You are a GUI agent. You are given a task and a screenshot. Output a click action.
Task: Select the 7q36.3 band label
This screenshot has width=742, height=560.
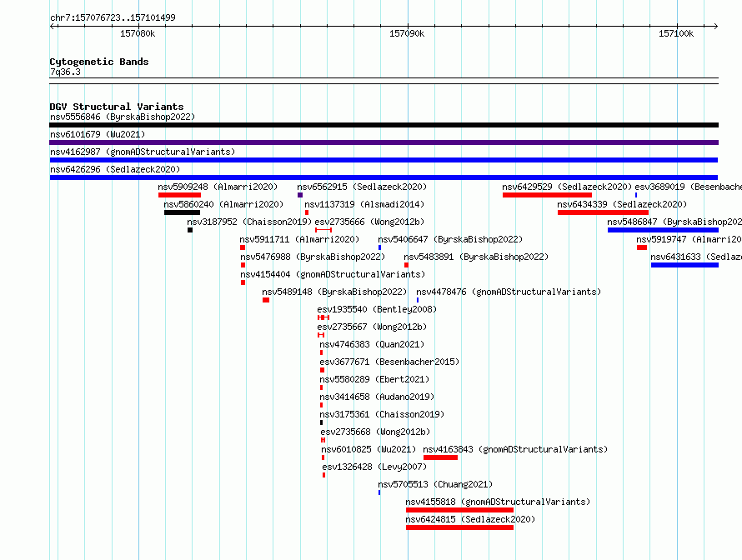(65, 72)
